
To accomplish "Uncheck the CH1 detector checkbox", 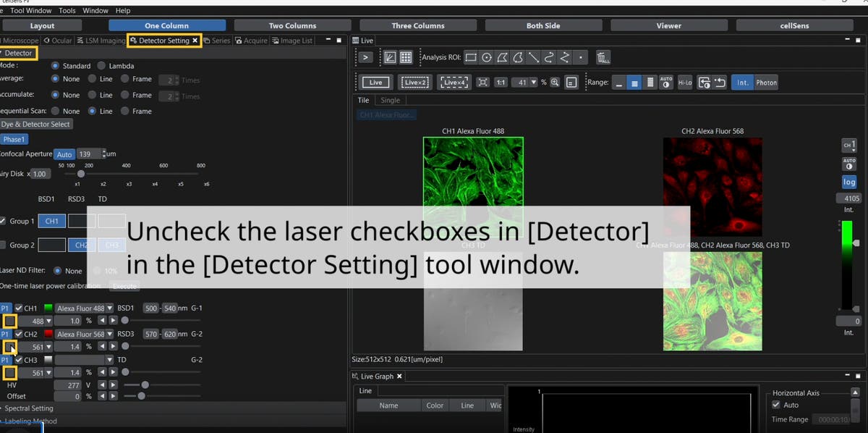I will (19, 308).
